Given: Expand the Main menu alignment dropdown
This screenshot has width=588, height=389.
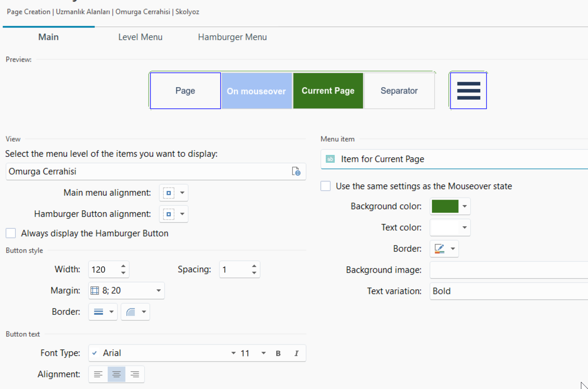Looking at the screenshot, I should pyautogui.click(x=182, y=193).
